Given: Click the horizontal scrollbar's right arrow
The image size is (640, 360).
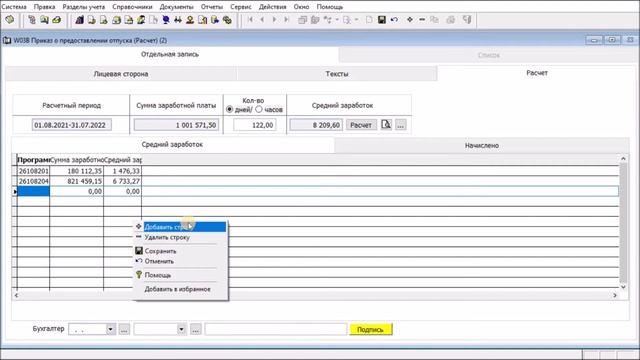Looking at the screenshot, I should click(x=615, y=295).
